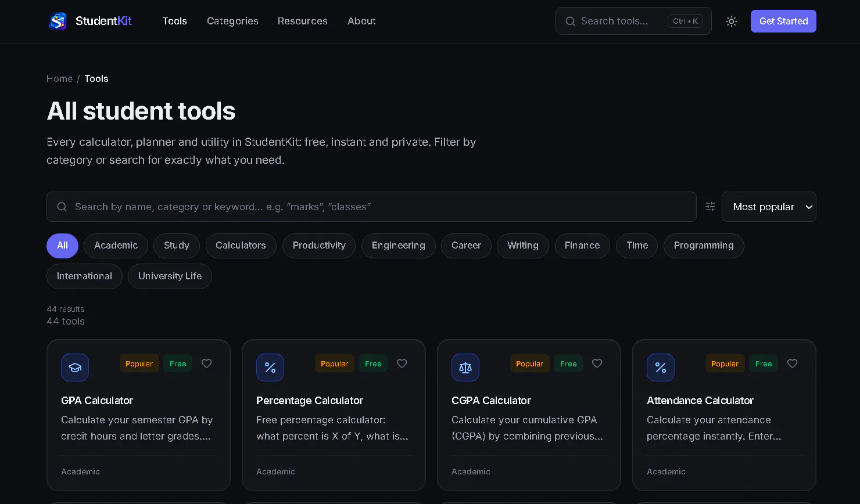Click the Get Started button

click(x=783, y=21)
